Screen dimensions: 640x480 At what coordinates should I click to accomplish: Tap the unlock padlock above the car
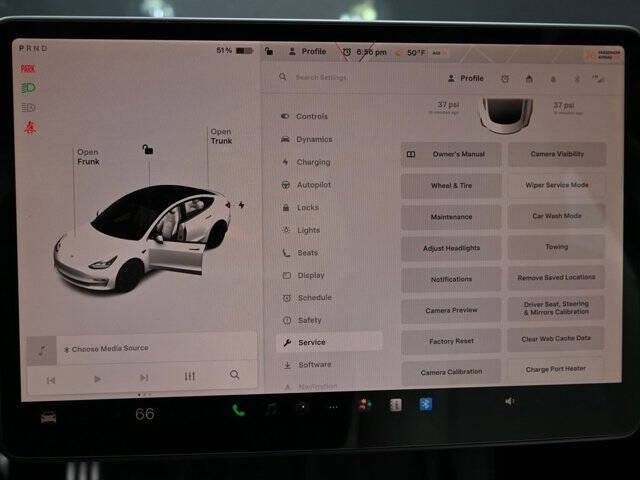pos(148,149)
